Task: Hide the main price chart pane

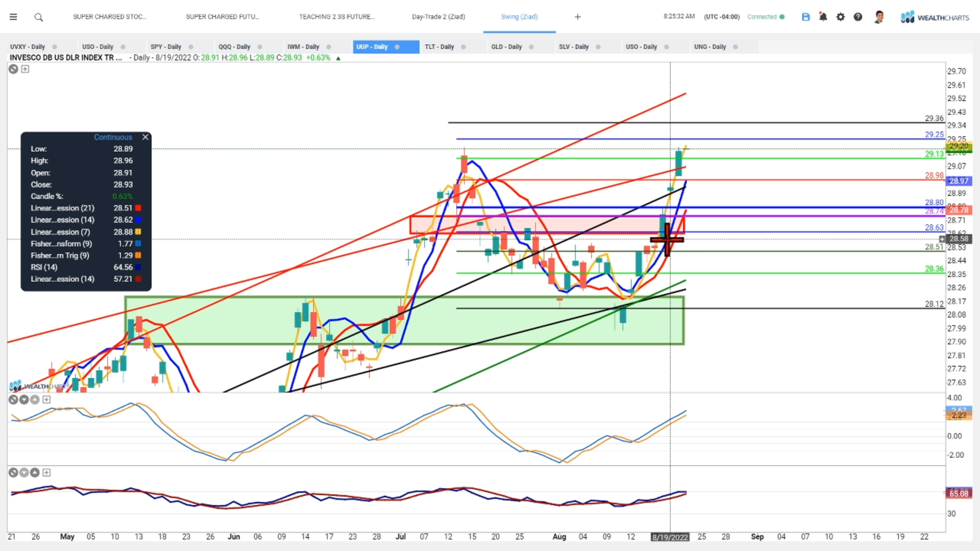Action: pos(13,69)
